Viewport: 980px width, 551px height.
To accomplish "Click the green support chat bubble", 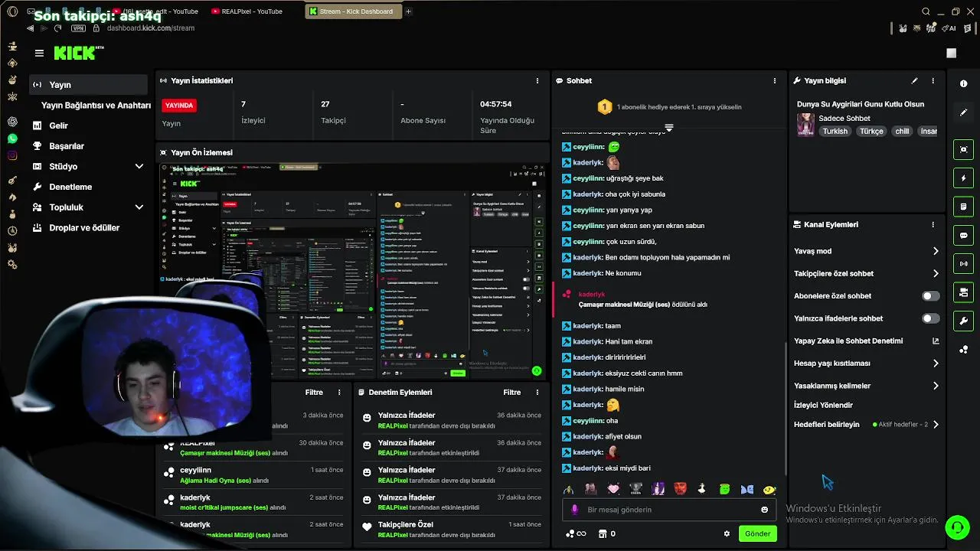I will [x=956, y=527].
